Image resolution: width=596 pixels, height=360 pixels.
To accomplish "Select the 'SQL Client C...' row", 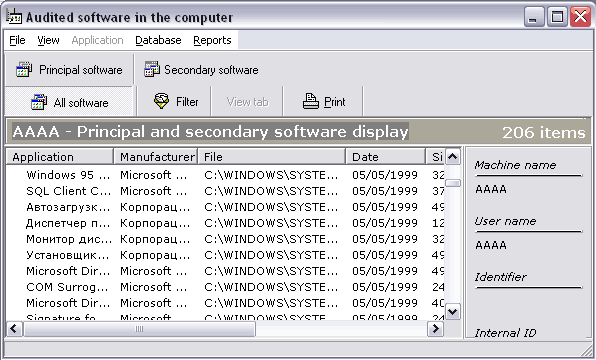I will (x=225, y=191).
